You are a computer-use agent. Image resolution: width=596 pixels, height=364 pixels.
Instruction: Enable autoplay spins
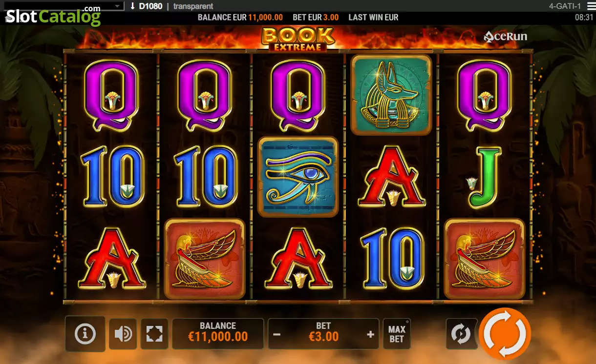coord(461,334)
